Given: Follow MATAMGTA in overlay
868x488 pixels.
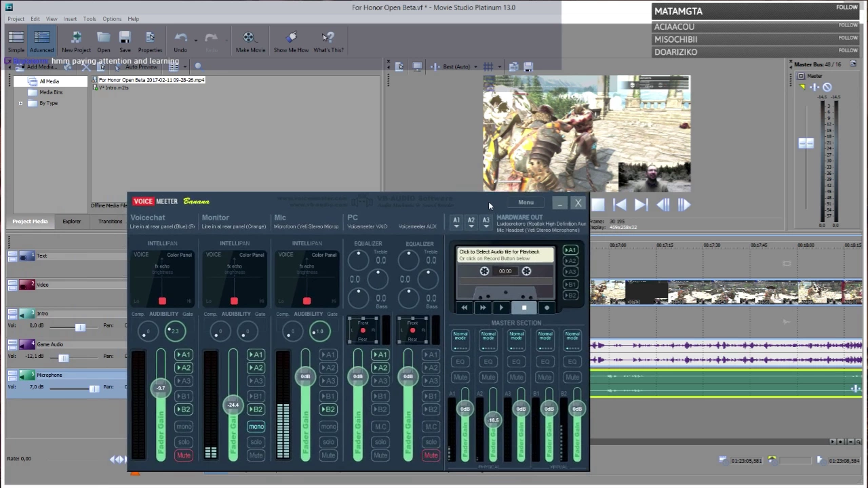Looking at the screenshot, I should tap(847, 7).
